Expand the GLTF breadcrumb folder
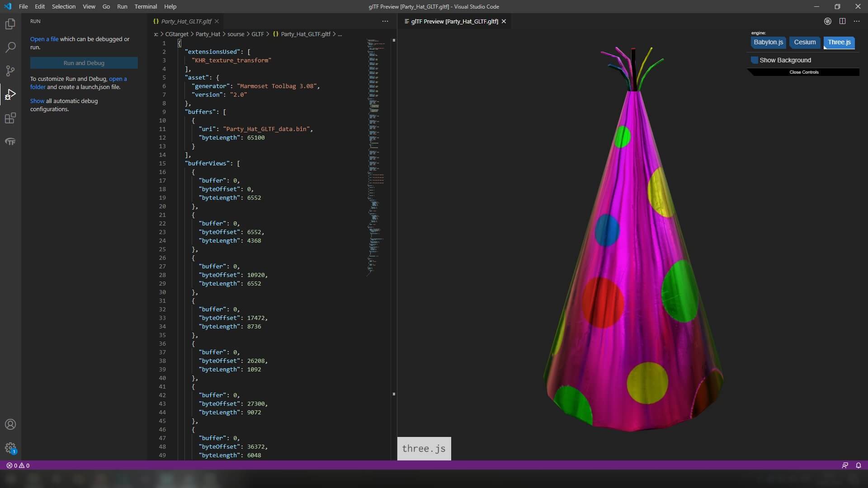Viewport: 868px width, 488px height. [x=258, y=34]
